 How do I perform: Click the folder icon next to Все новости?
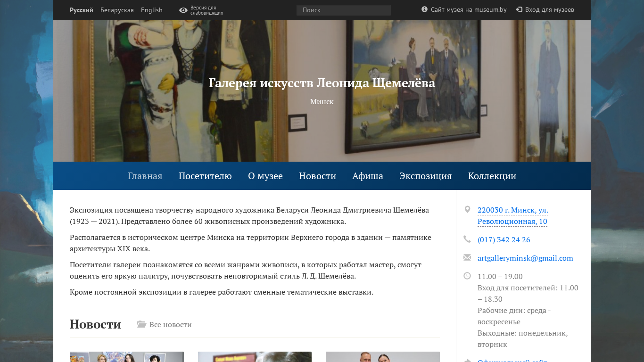click(141, 324)
